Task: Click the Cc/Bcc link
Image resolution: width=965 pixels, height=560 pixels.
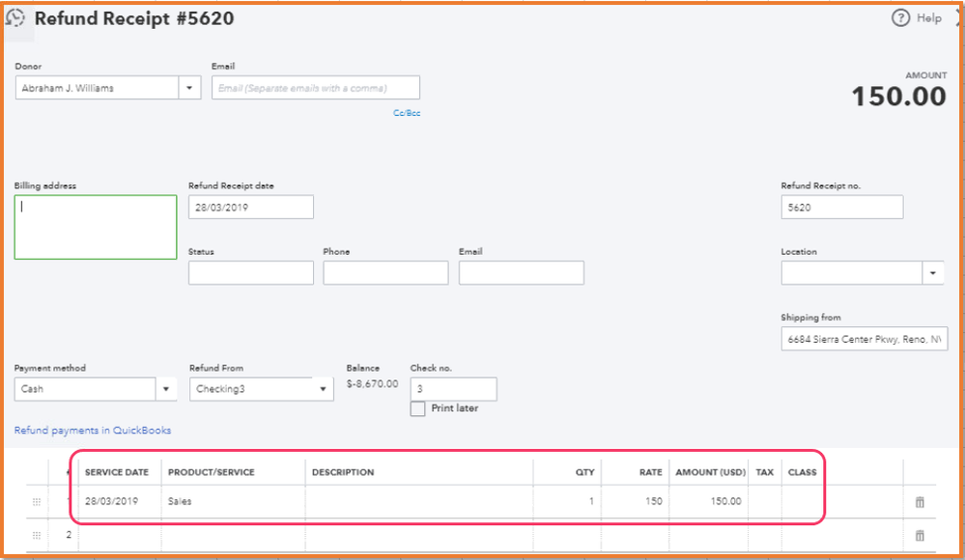Action: [x=407, y=113]
